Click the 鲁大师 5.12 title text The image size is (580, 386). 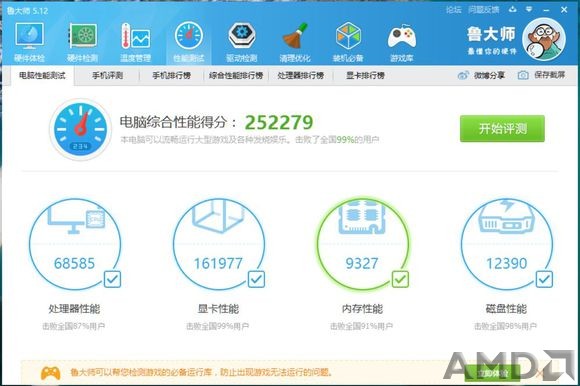pos(27,11)
